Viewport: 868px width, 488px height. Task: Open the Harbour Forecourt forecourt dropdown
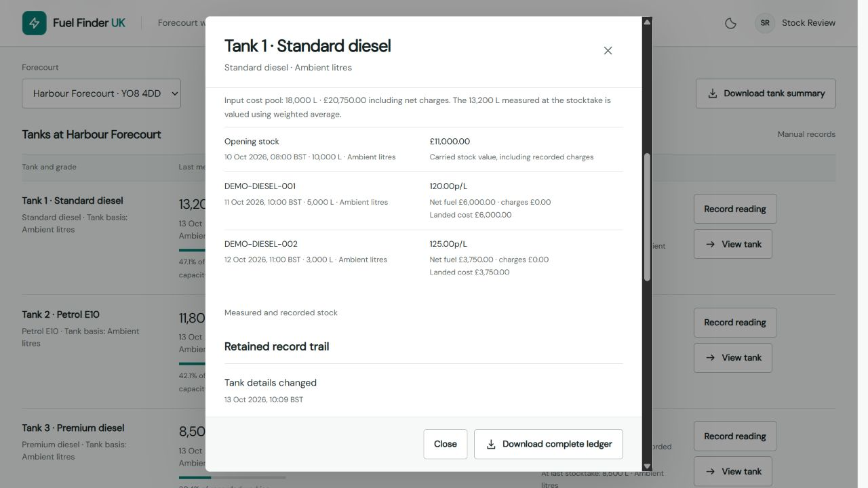pos(102,94)
